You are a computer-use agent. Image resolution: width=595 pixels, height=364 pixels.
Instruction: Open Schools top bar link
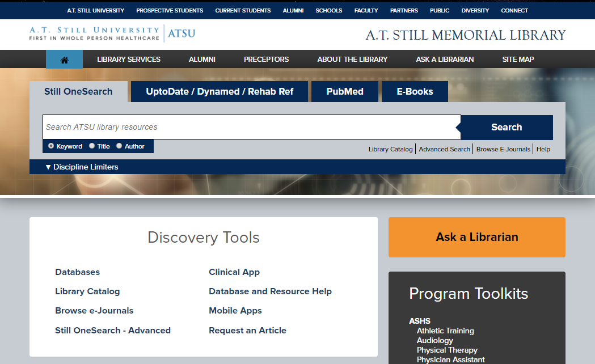click(328, 11)
